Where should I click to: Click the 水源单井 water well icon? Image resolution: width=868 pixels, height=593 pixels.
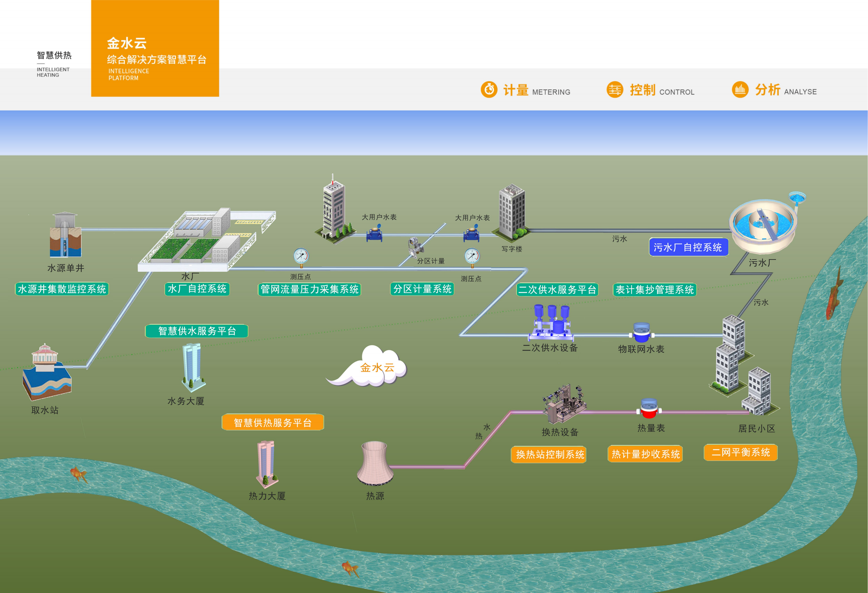point(65,235)
